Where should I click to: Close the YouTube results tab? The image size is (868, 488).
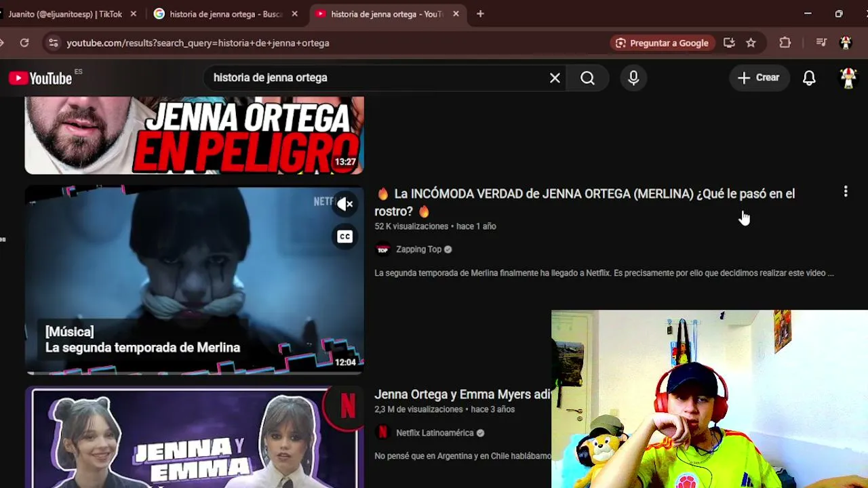(x=456, y=14)
